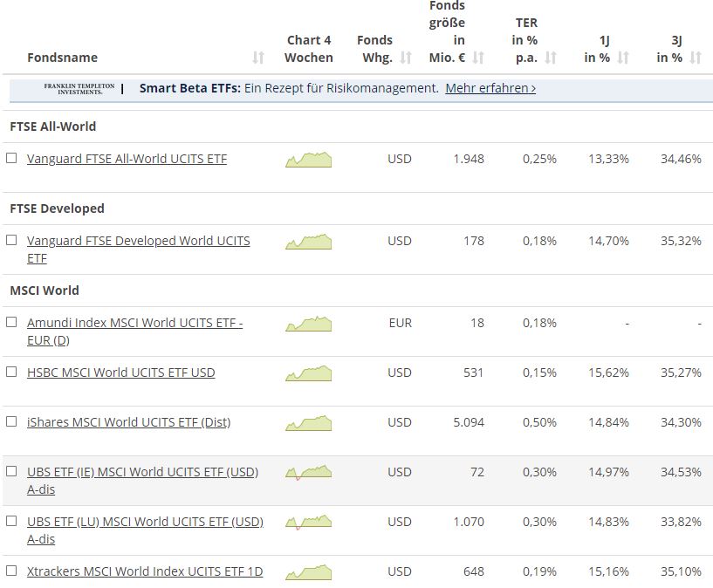The width and height of the screenshot is (713, 588).
Task: Sort by 3J in % arrows
Action: (x=696, y=58)
